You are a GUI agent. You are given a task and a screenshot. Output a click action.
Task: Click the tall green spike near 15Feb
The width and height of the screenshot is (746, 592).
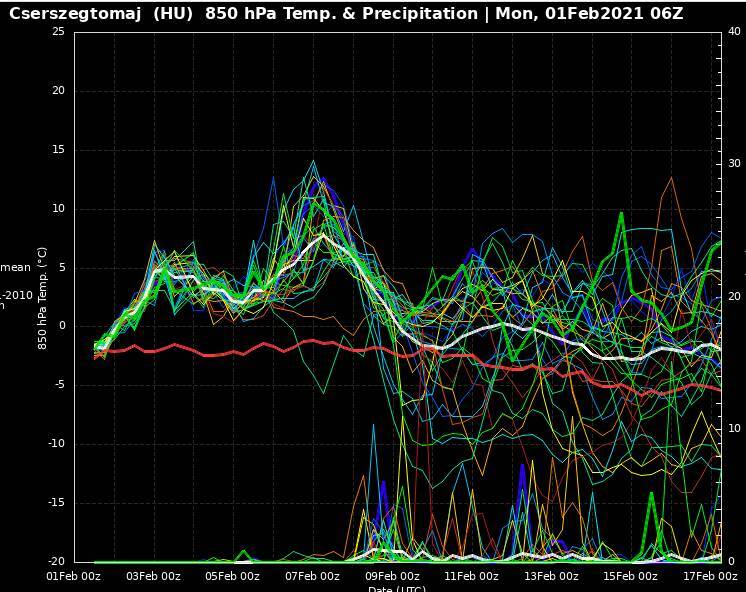point(621,213)
